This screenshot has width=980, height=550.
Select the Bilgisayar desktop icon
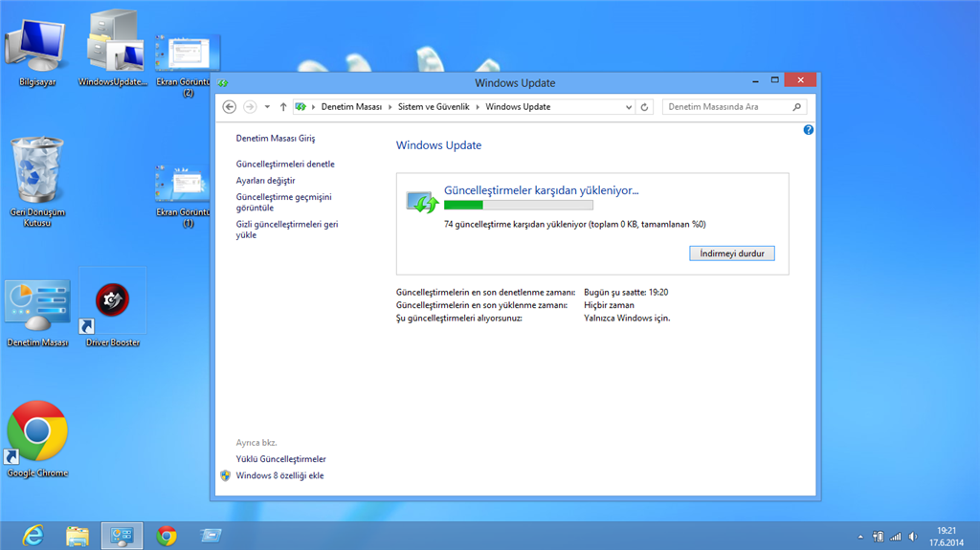click(36, 53)
